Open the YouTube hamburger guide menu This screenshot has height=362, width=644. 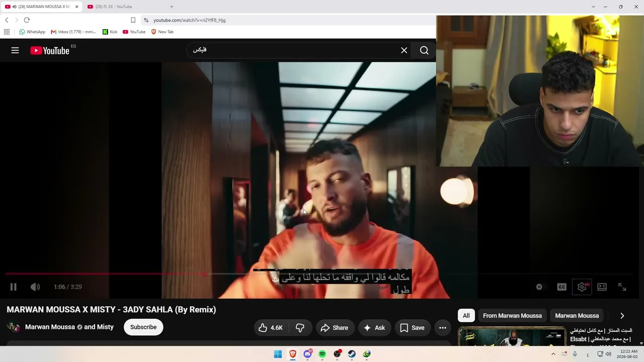15,50
